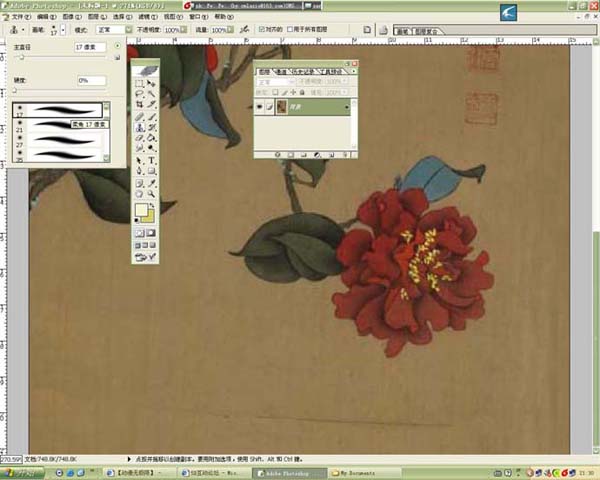This screenshot has height=480, width=600.
Task: Create new brush preset from this brush
Action: [117, 57]
